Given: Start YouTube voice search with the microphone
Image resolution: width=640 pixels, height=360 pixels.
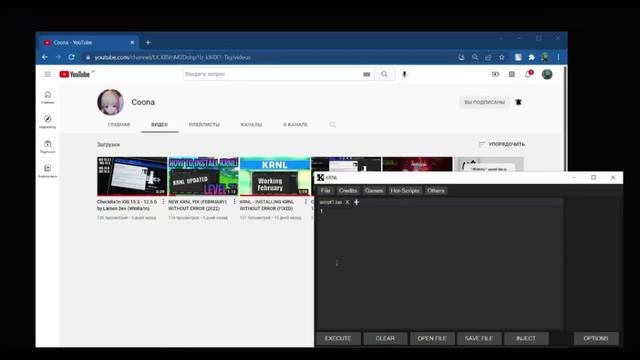Looking at the screenshot, I should pos(404,74).
